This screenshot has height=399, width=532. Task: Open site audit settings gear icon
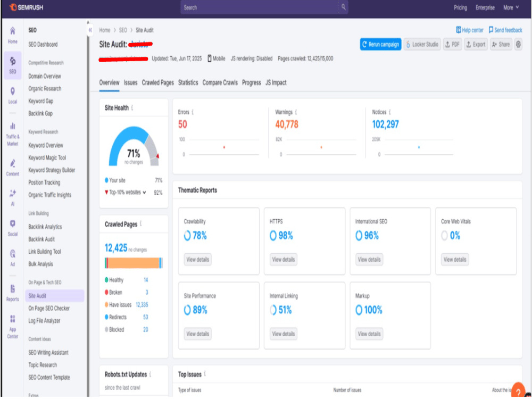[518, 44]
